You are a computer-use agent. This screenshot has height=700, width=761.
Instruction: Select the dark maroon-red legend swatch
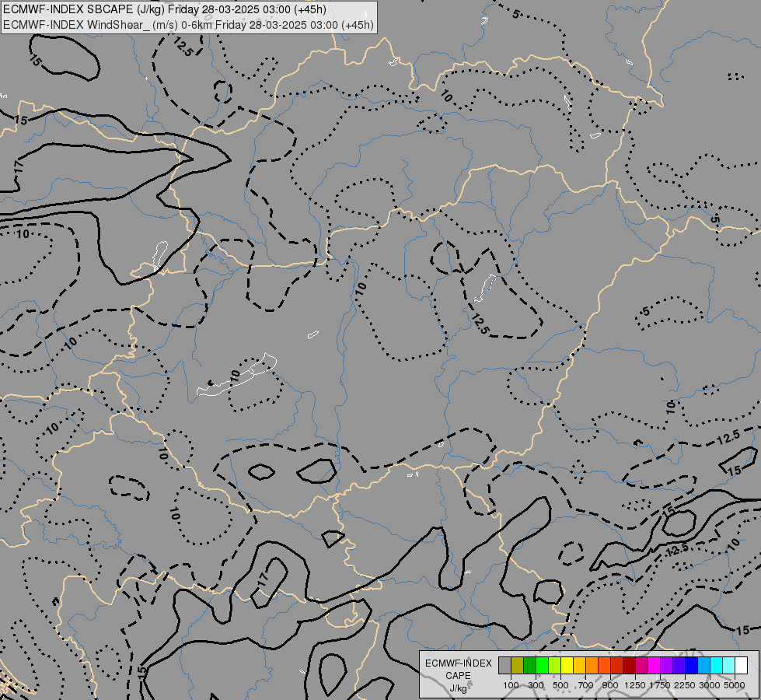(629, 666)
